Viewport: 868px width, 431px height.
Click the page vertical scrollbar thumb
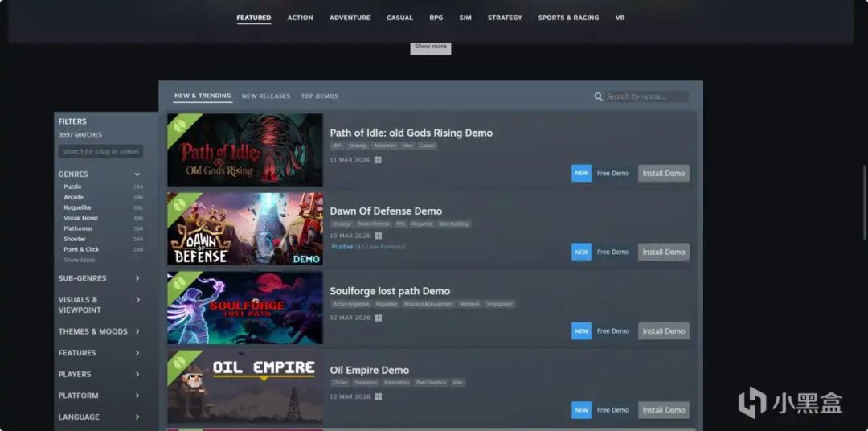pyautogui.click(x=864, y=203)
